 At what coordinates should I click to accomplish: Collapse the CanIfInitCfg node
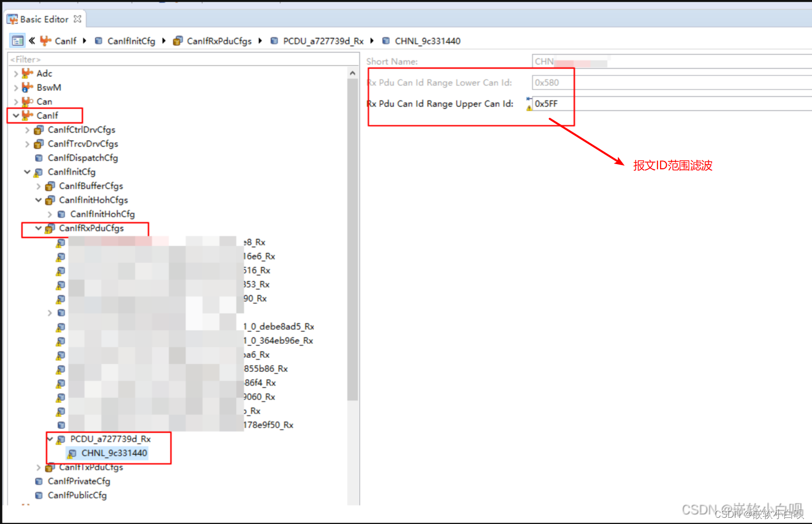point(27,172)
